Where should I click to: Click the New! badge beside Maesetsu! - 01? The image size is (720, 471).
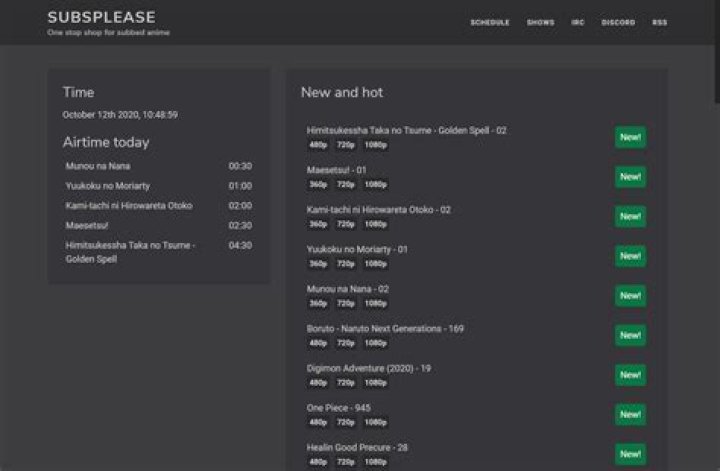click(630, 177)
